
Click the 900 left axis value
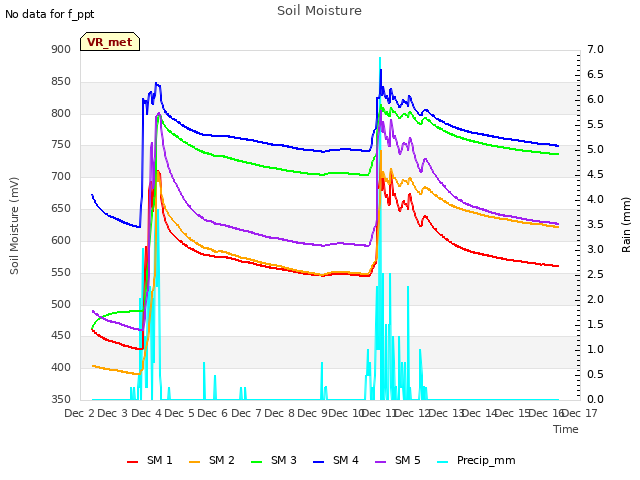[61, 49]
